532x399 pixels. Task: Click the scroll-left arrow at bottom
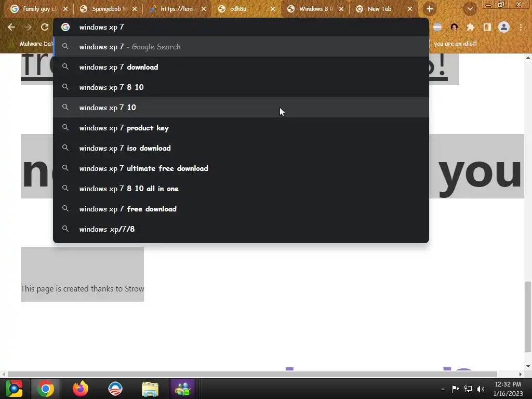(x=4, y=374)
